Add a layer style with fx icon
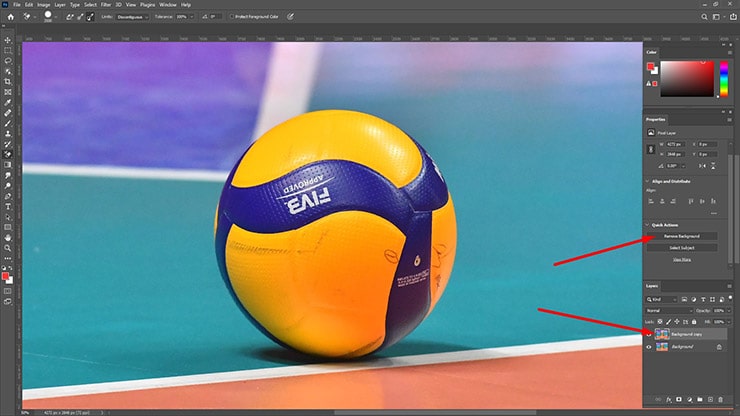 click(669, 399)
